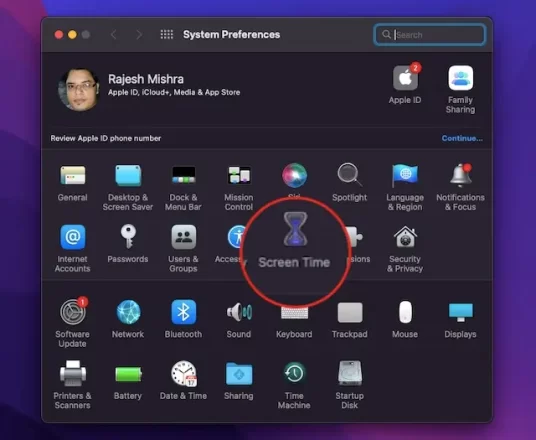Open Mission Control preferences
The width and height of the screenshot is (536, 440).
[239, 175]
